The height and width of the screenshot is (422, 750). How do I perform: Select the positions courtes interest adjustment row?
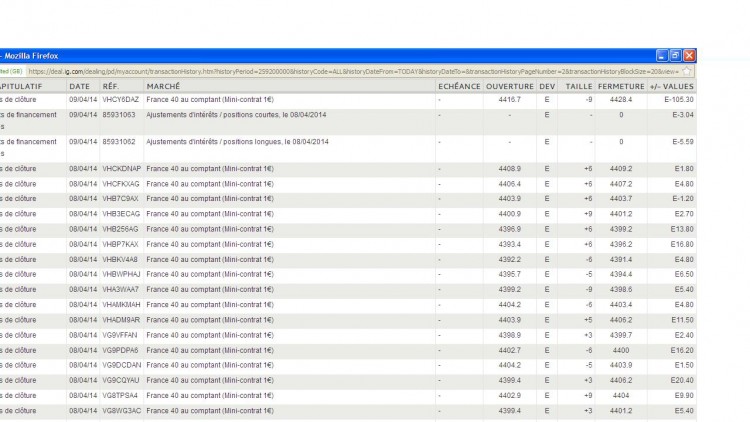point(348,121)
